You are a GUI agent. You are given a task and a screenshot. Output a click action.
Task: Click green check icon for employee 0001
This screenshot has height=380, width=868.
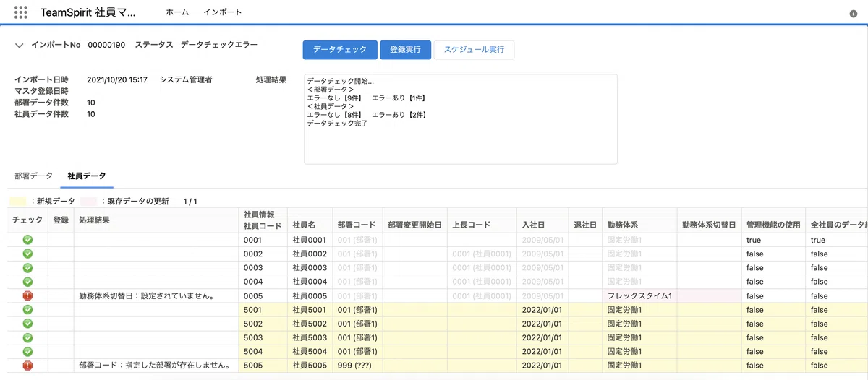(x=27, y=240)
